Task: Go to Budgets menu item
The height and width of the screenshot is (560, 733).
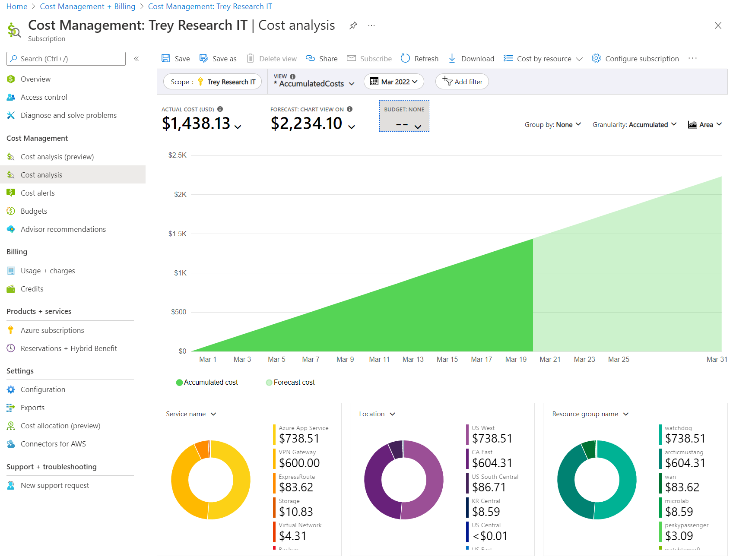Action: tap(34, 211)
